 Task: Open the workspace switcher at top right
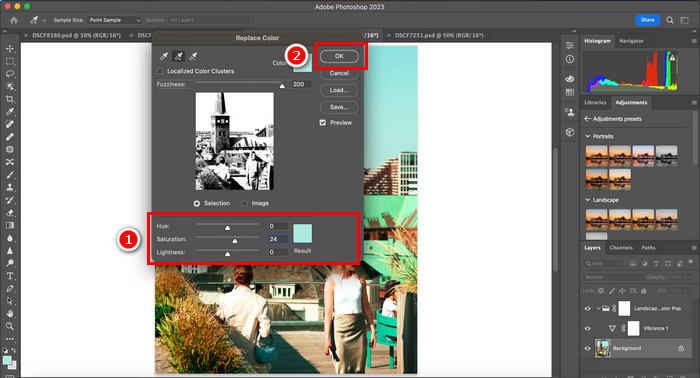pyautogui.click(x=684, y=20)
